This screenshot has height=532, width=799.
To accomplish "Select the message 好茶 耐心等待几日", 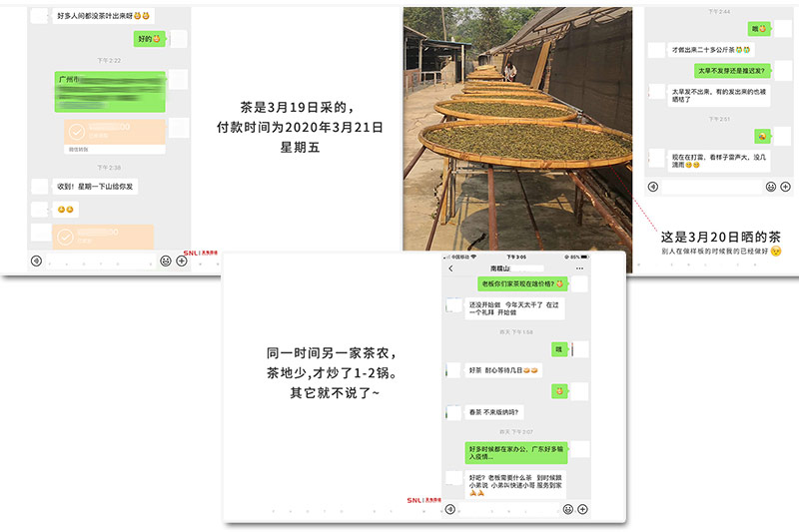I will coord(503,370).
